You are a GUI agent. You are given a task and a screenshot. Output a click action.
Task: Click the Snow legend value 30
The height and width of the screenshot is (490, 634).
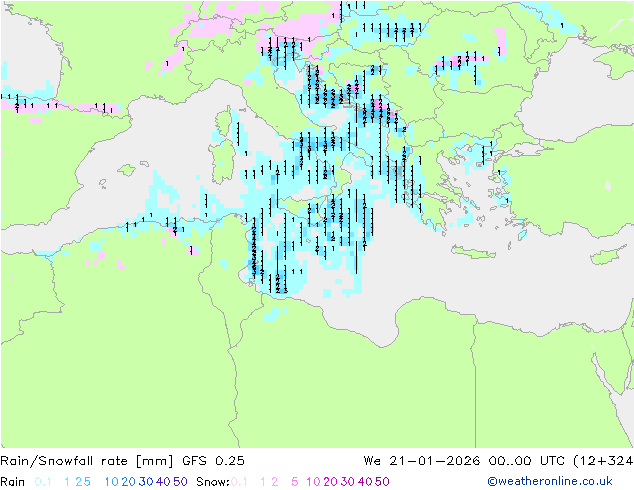347,482
